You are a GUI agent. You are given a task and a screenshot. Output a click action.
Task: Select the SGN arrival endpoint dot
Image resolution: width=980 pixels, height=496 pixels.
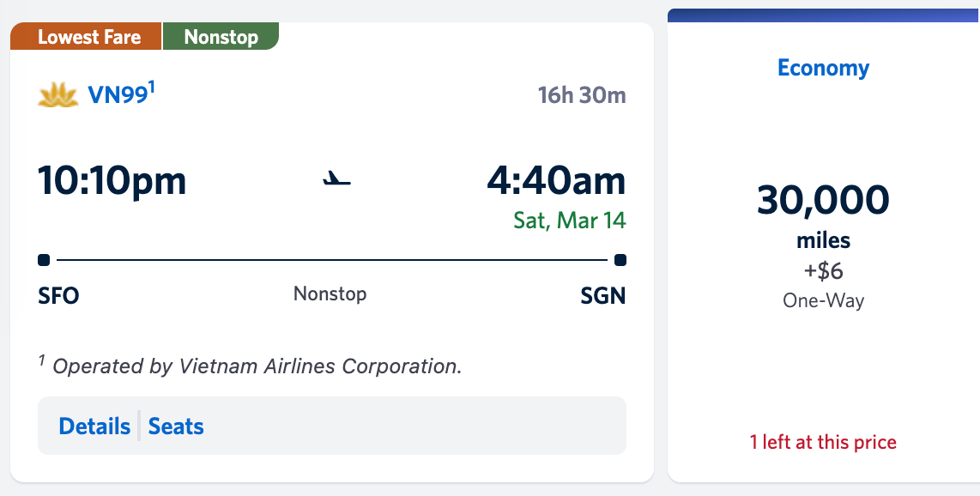(x=620, y=259)
